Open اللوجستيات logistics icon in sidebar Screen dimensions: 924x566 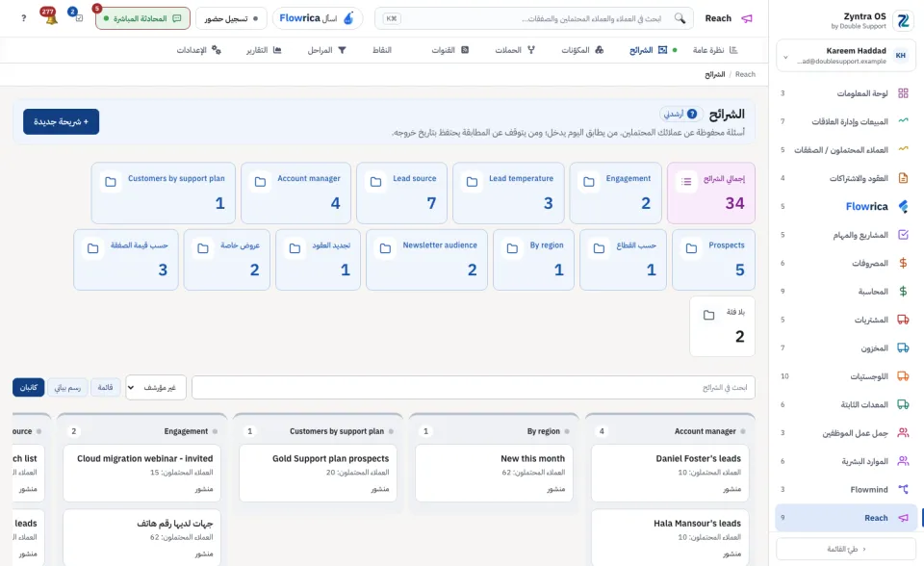click(x=903, y=376)
